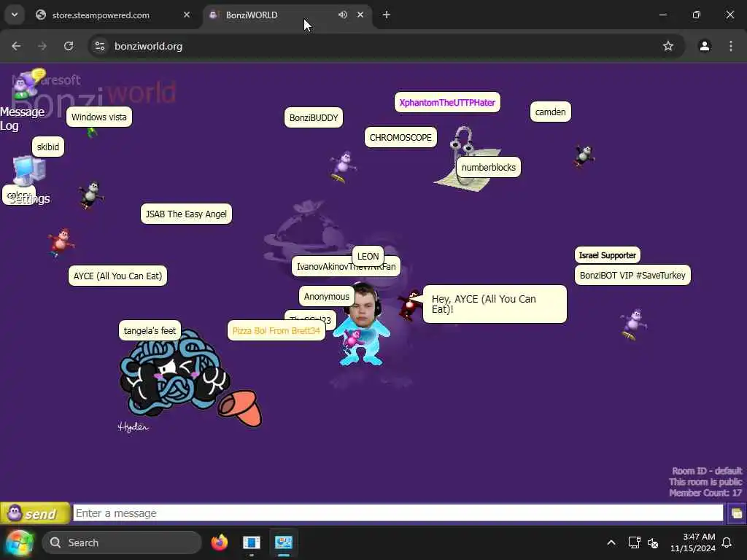Open the taskbar clock showing 3:47 AM

pos(693,542)
